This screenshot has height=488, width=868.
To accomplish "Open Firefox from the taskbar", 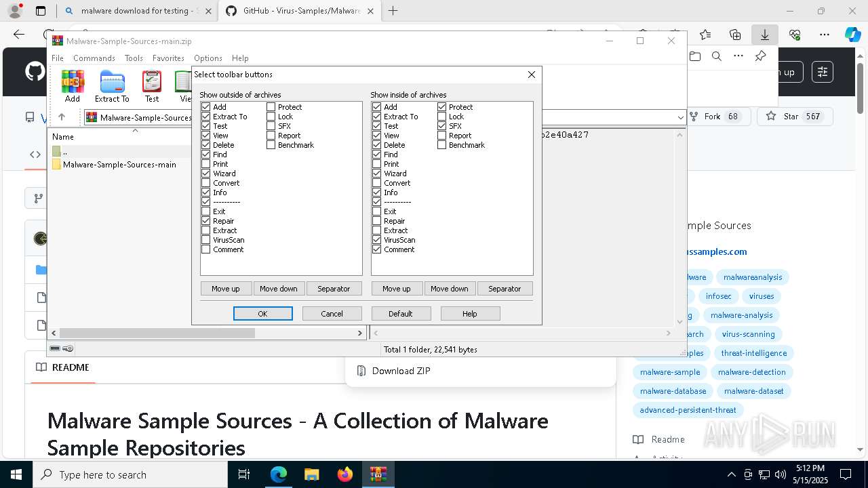I will point(344,474).
